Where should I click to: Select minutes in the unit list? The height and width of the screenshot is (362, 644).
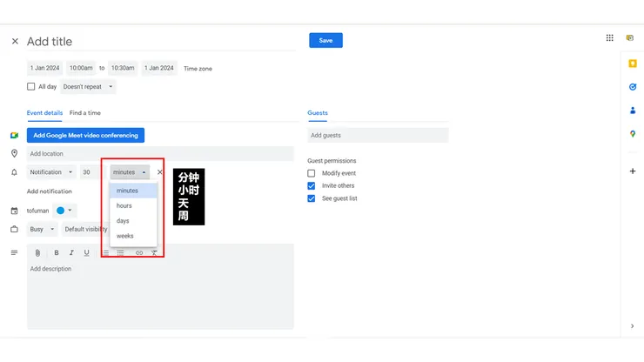[133, 191]
